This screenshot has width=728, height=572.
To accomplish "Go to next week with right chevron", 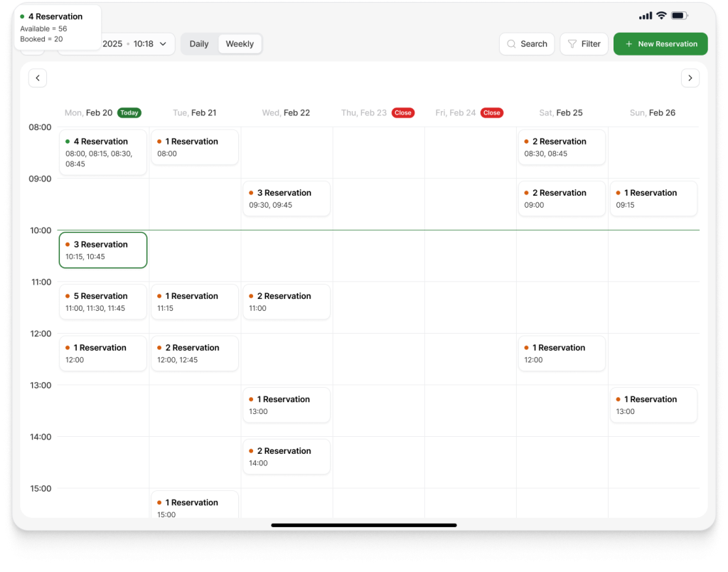I will pyautogui.click(x=690, y=78).
